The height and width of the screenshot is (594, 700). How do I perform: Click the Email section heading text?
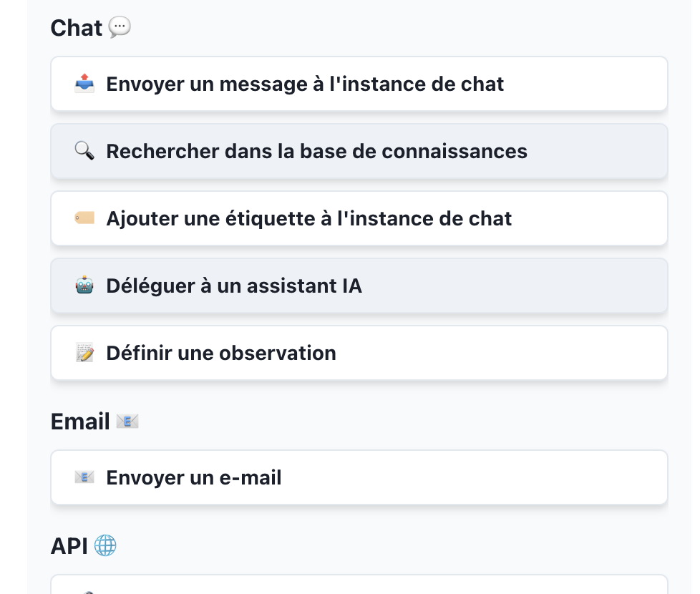pyautogui.click(x=80, y=422)
